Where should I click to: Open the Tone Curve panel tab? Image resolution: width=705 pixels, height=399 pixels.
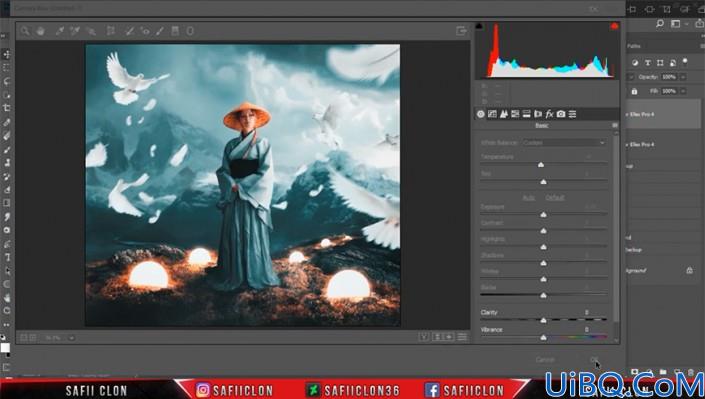[492, 114]
